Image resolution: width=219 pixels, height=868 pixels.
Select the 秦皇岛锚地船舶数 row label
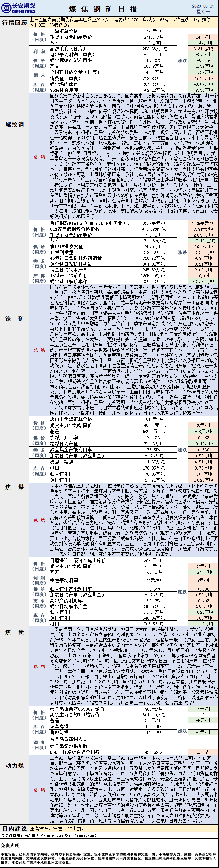click(68, 746)
